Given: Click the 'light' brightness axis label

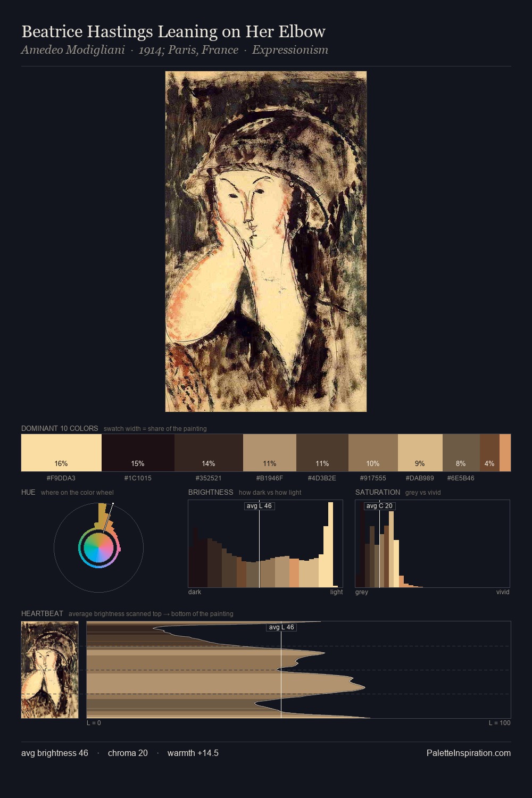Looking at the screenshot, I should pos(336,592).
